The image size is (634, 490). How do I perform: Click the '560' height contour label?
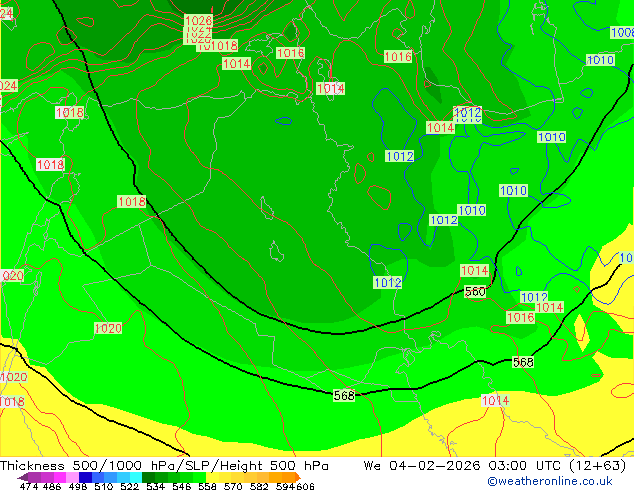click(475, 291)
